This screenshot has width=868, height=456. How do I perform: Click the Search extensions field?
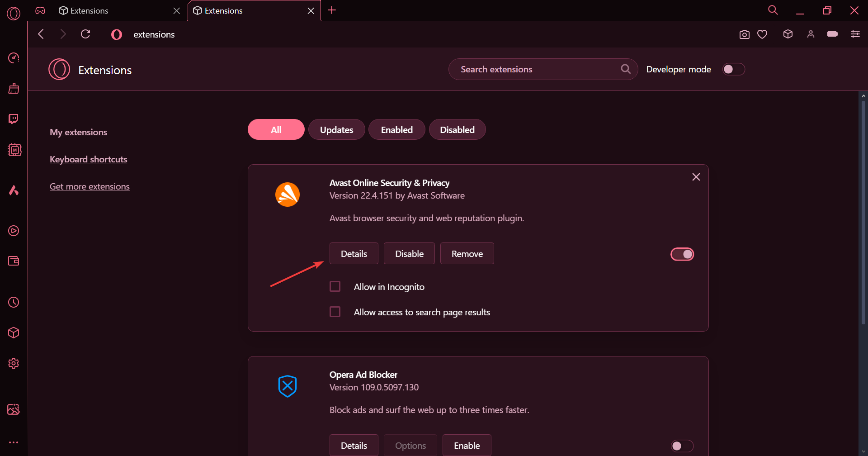point(542,69)
